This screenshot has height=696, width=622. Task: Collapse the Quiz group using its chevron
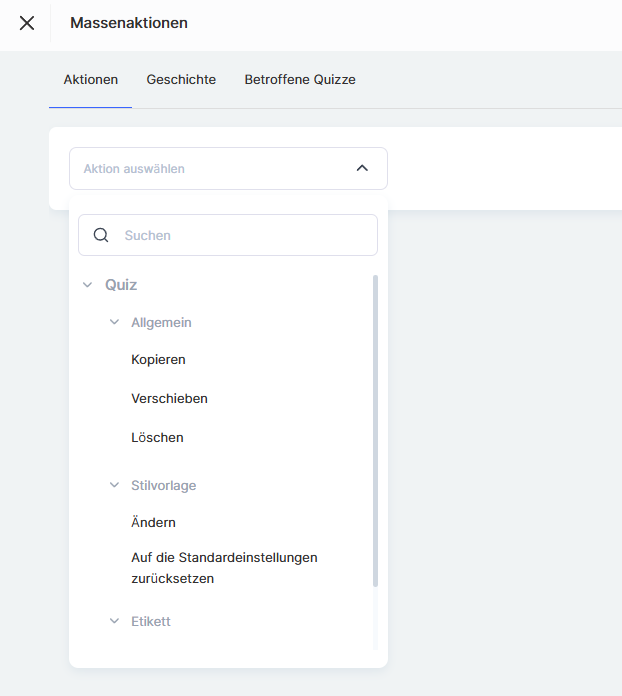point(87,285)
